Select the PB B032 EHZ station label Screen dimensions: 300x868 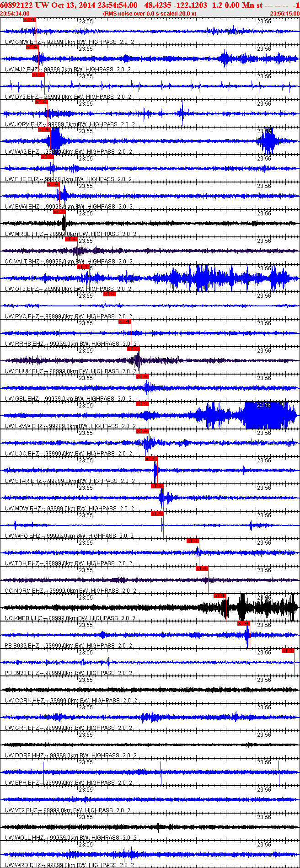click(22, 646)
